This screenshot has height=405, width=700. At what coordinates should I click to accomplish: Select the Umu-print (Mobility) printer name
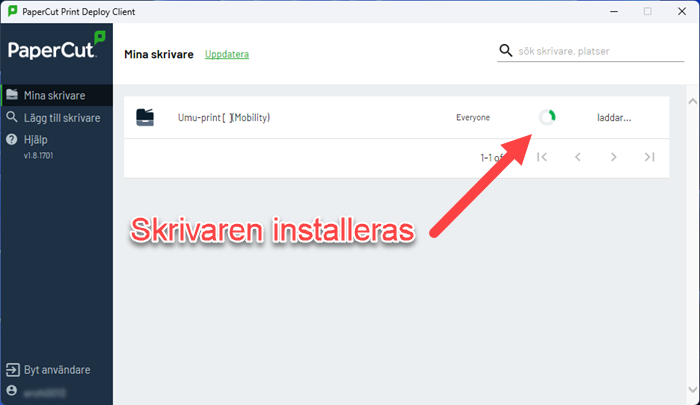click(x=224, y=117)
